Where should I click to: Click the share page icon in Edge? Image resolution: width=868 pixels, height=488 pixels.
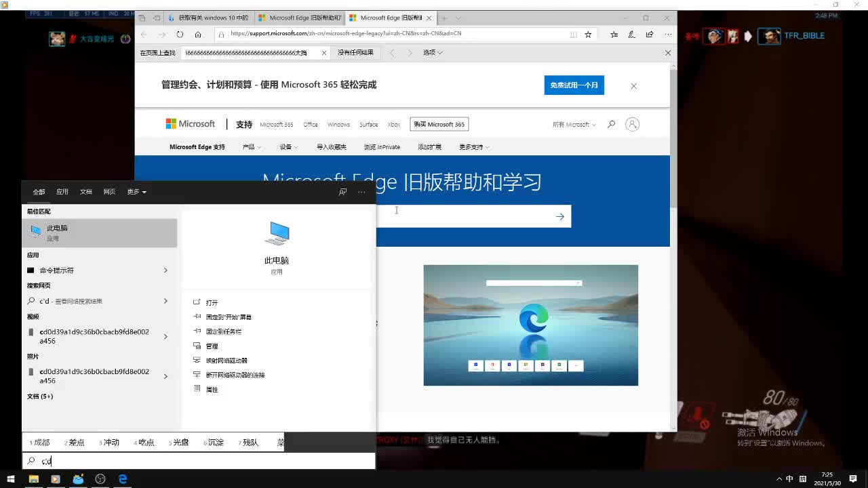[650, 34]
